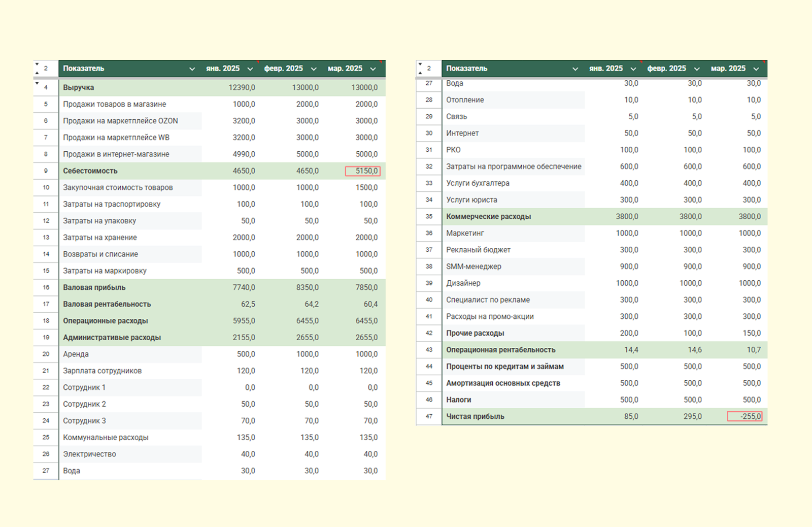Image resolution: width=812 pixels, height=527 pixels.
Task: Open Показатель filter dropdown in right table
Action: pos(575,69)
